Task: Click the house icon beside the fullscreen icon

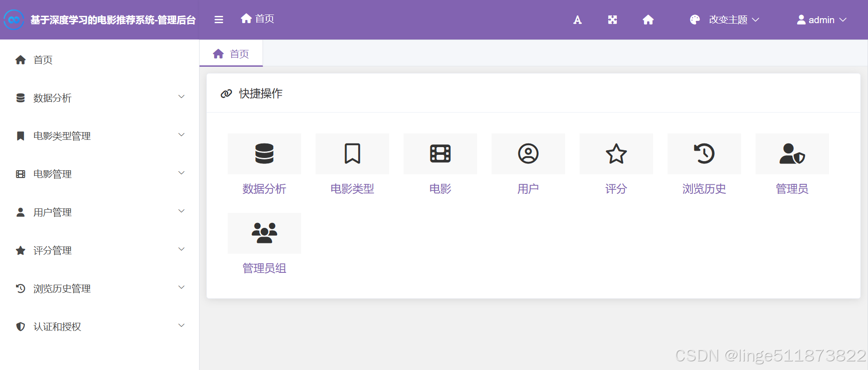Action: click(x=648, y=20)
